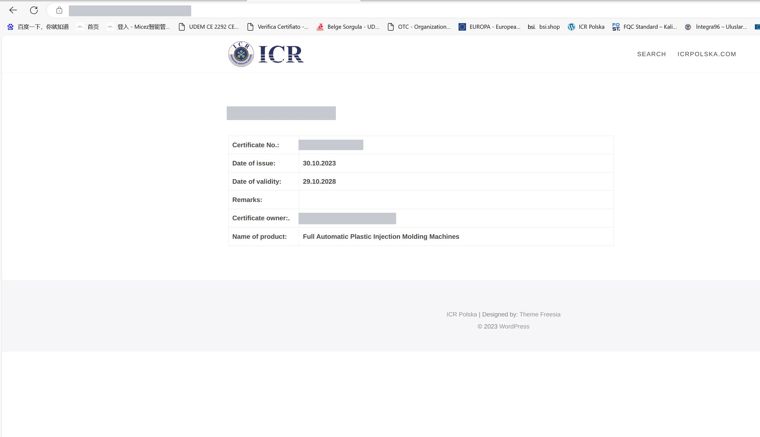Open the Micez login bookmark
The height and width of the screenshot is (437, 760).
click(139, 27)
